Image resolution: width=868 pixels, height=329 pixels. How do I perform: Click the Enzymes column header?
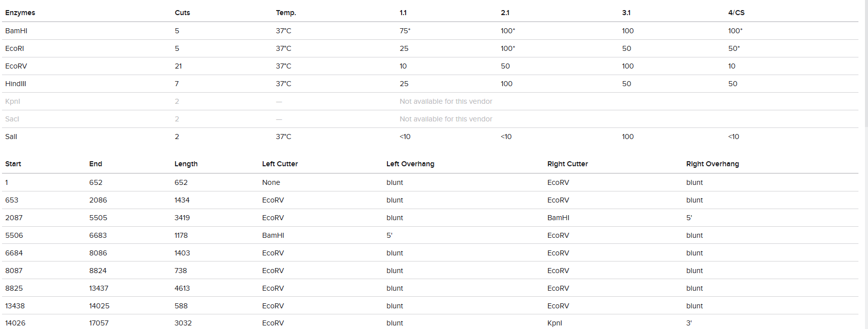(x=20, y=13)
